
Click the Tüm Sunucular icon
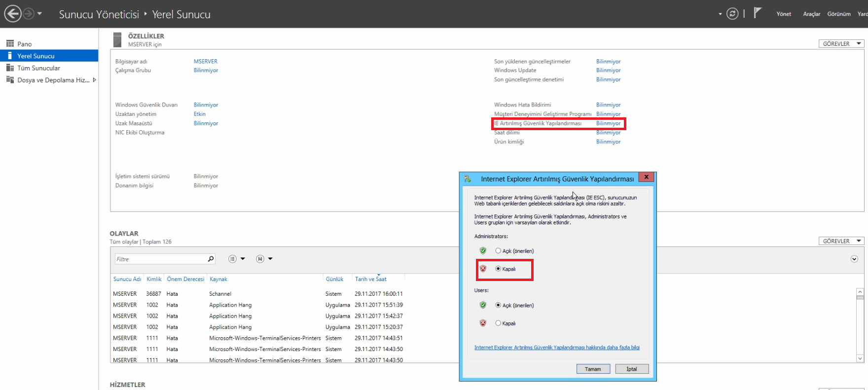point(10,68)
